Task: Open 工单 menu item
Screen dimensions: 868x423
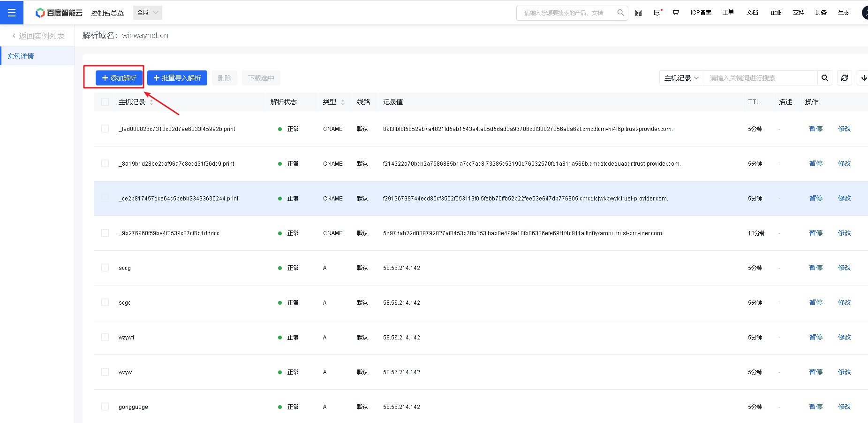Action: 728,13
